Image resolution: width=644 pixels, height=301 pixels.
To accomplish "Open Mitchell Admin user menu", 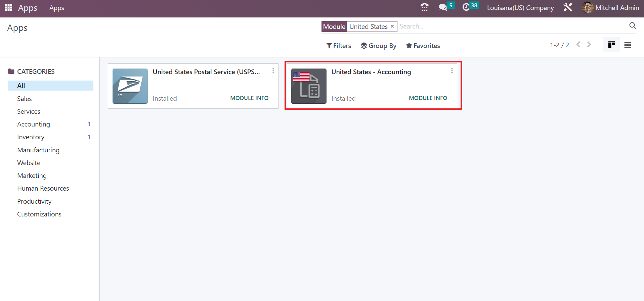I will pyautogui.click(x=610, y=7).
